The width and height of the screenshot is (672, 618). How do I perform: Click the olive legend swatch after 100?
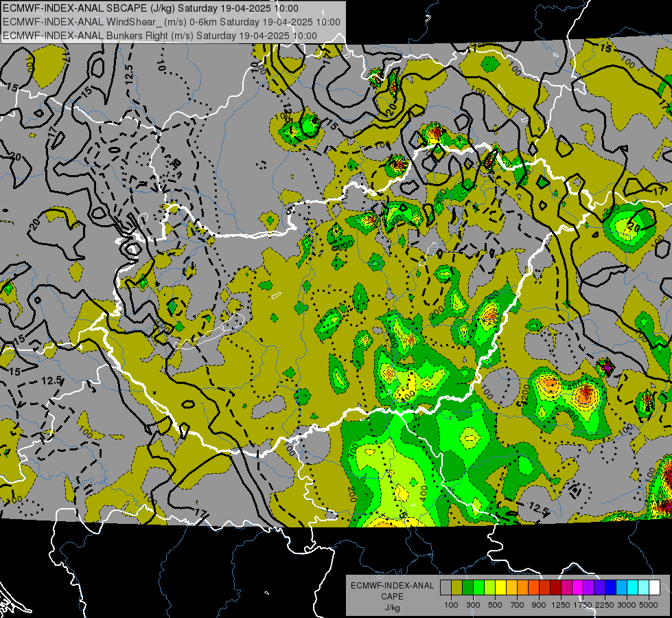(x=457, y=587)
